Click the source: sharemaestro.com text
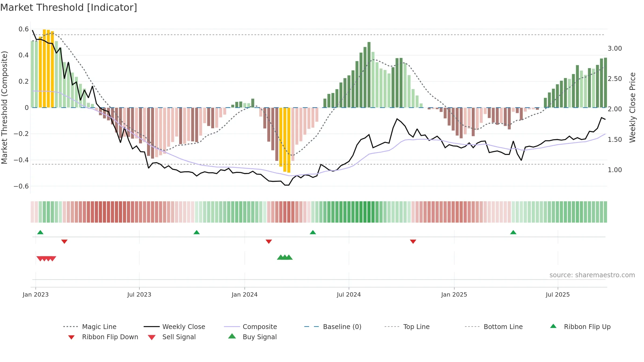 tap(592, 275)
